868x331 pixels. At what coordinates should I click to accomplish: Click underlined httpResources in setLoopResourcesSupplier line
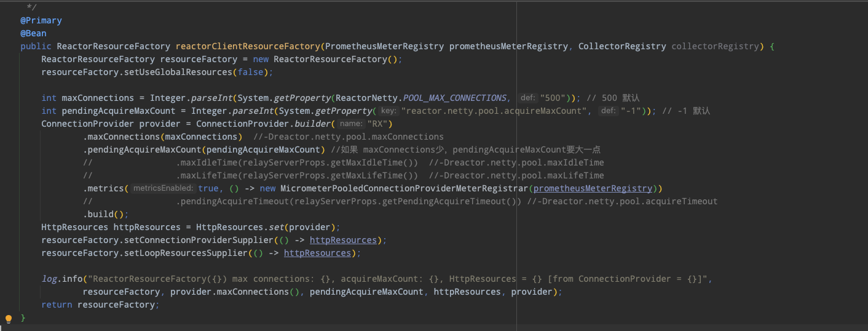317,253
